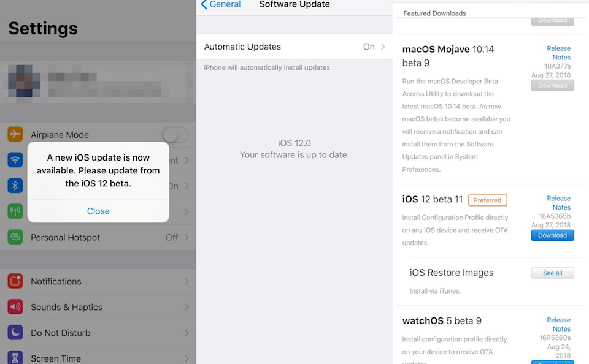Open Personal Hotspot via its green icon
The height and width of the screenshot is (364, 589).
[15, 237]
